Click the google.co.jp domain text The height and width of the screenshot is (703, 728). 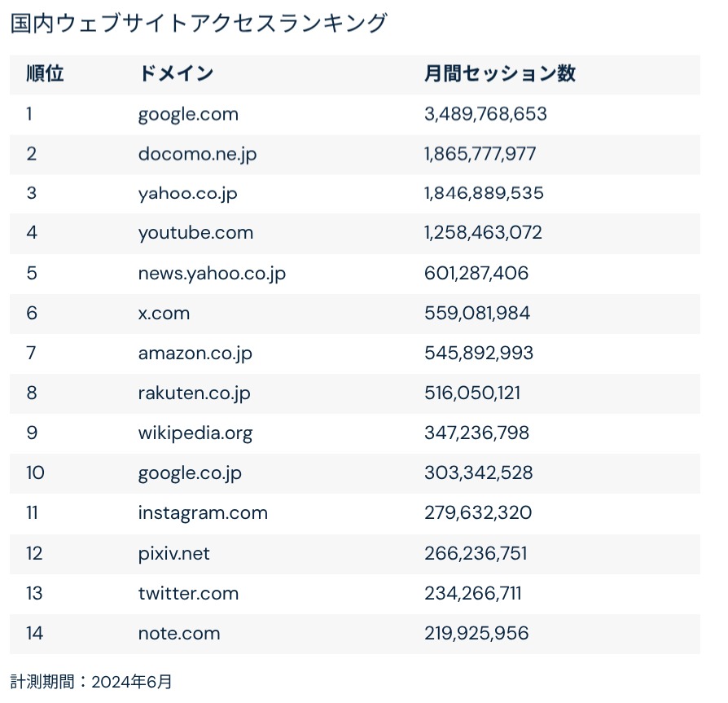point(190,473)
